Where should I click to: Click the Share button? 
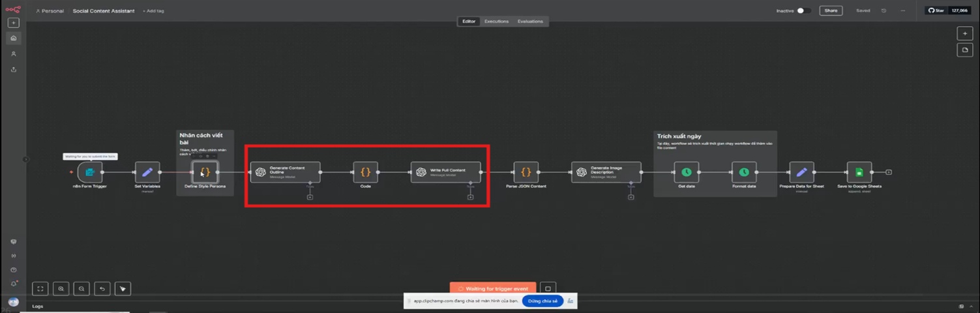pyautogui.click(x=830, y=10)
